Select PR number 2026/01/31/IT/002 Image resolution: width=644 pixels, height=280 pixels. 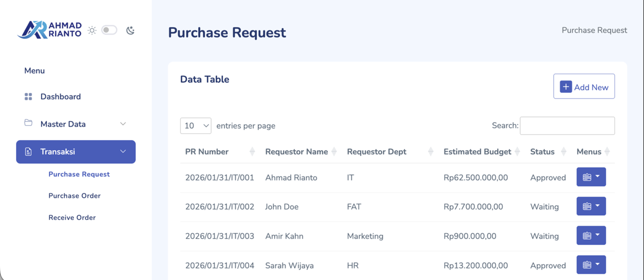pos(220,206)
